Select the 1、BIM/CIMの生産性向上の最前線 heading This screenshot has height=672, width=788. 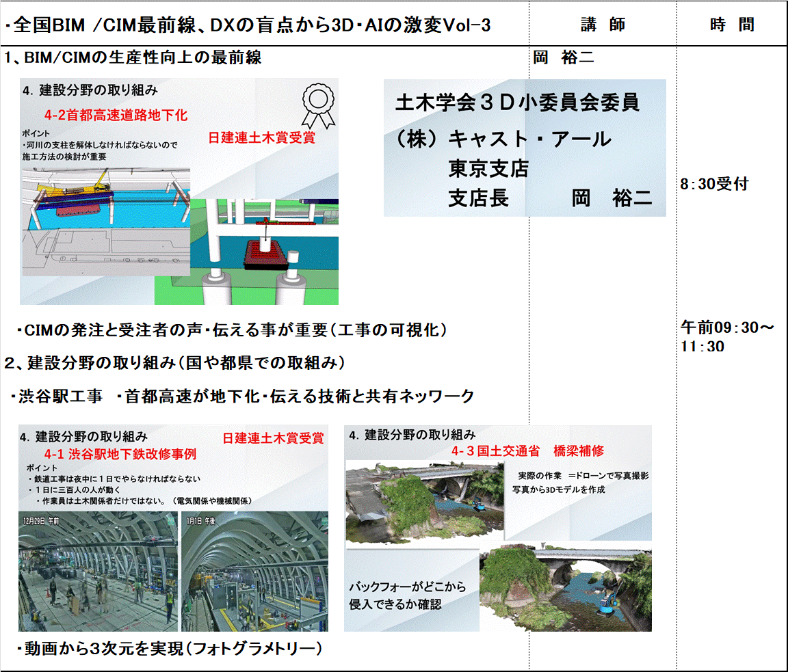(133, 58)
